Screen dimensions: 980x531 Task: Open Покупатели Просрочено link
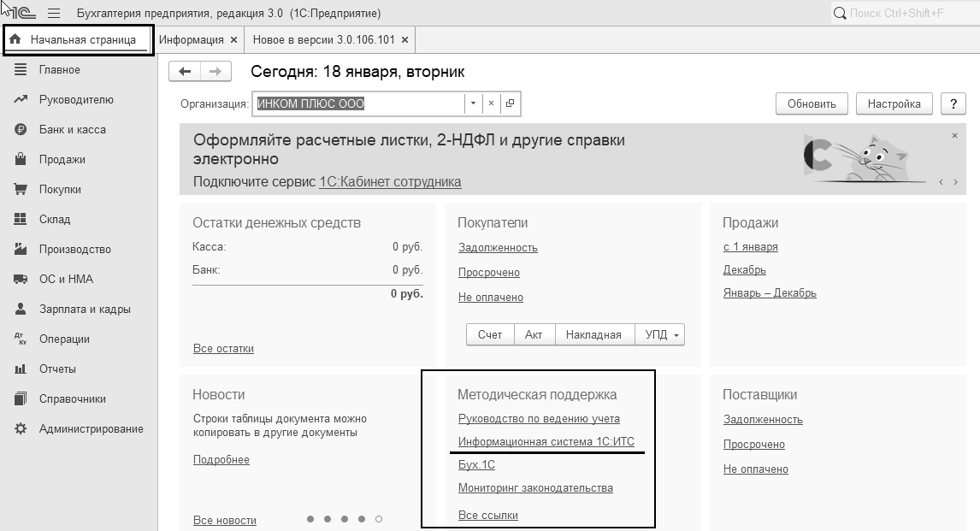pyautogui.click(x=489, y=273)
